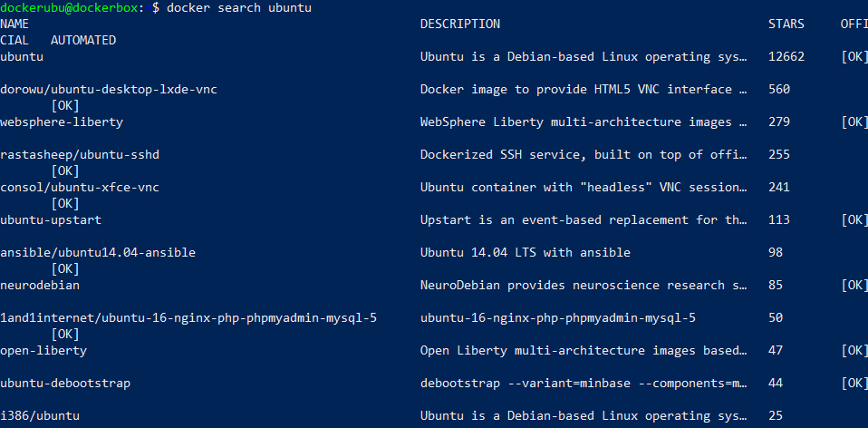Screen dimensions: 868x428
Task: Select the NAME column header
Action: [x=14, y=24]
